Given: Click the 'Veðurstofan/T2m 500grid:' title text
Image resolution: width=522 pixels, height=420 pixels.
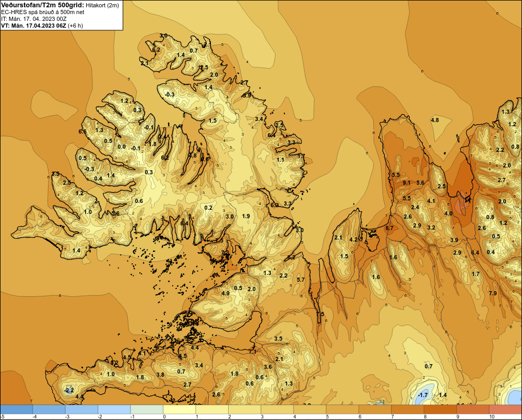Looking at the screenshot, I should [42, 5].
